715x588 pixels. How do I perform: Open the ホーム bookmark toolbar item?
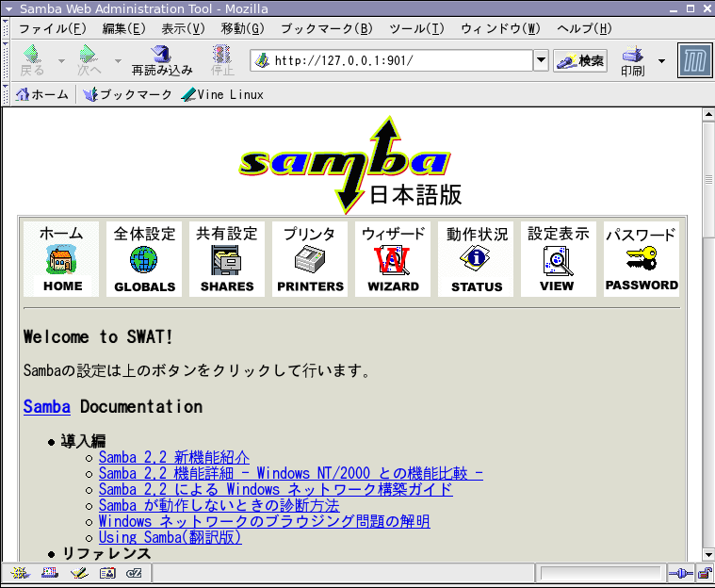click(x=42, y=94)
